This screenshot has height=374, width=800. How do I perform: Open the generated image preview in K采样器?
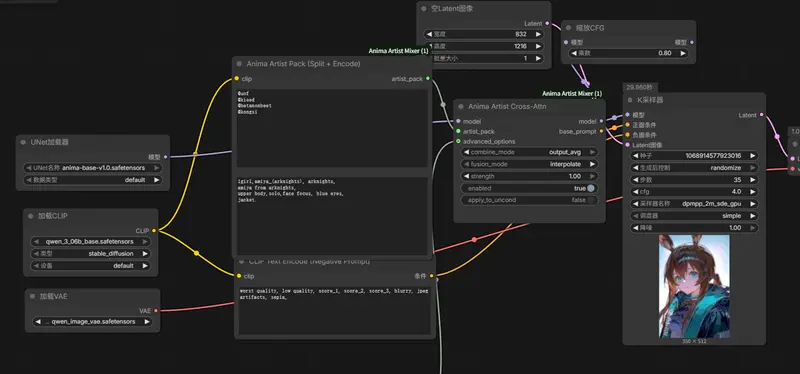coord(694,286)
